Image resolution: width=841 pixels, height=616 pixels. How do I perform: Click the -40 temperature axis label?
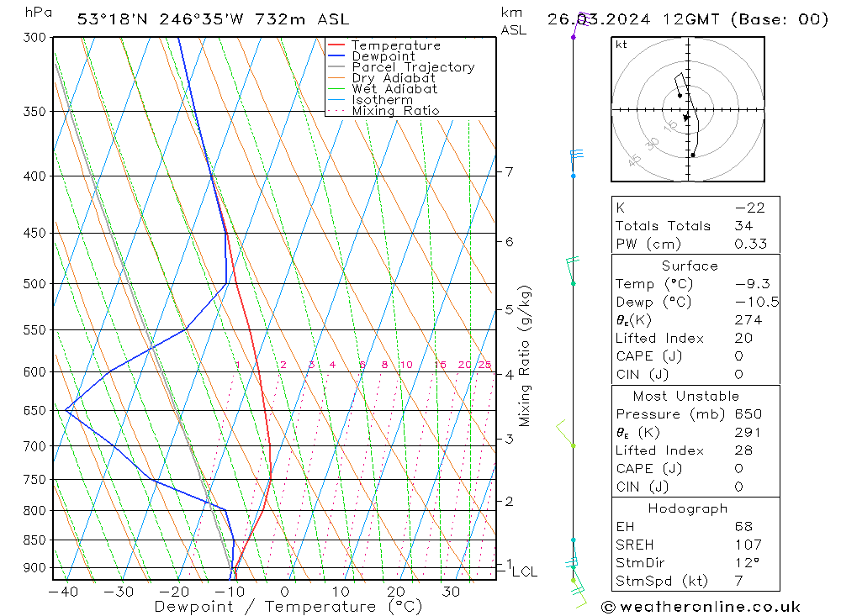click(x=63, y=592)
